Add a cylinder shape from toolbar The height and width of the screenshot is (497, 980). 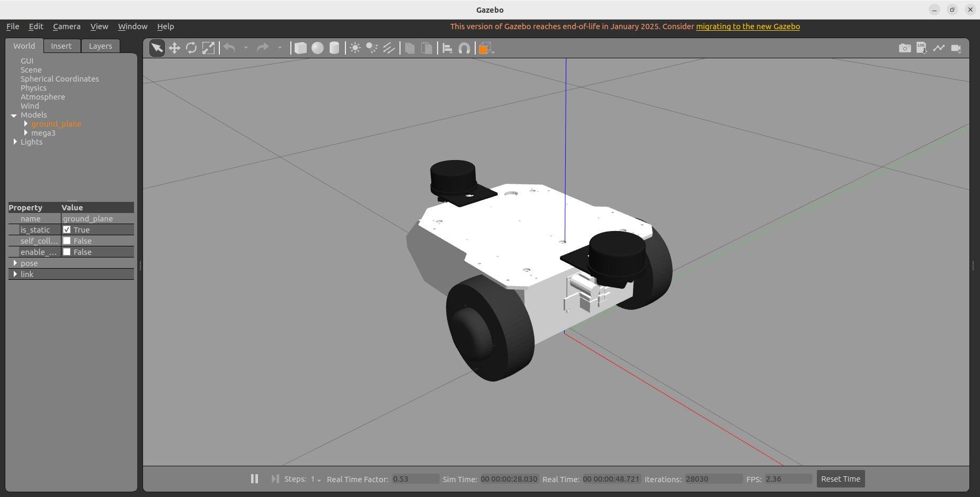pyautogui.click(x=334, y=48)
